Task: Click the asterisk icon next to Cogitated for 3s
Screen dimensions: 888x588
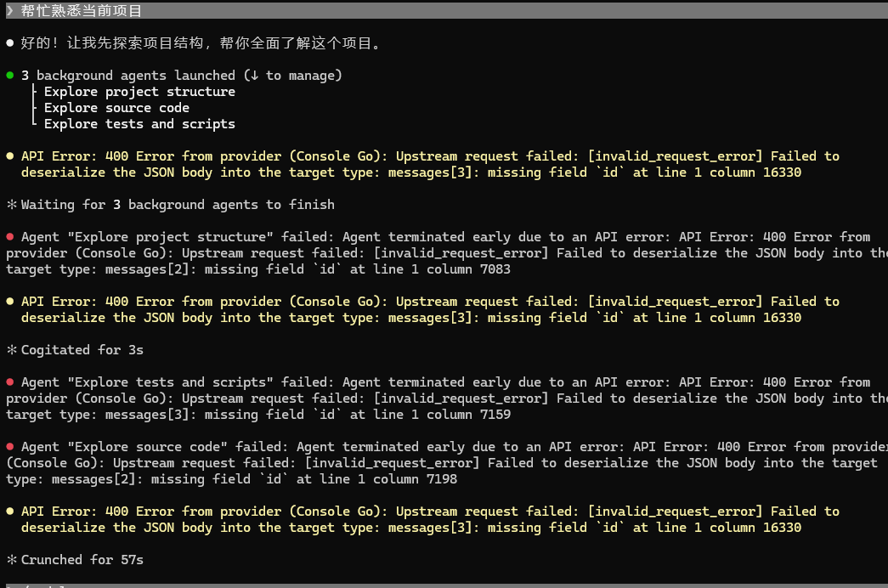Action: click(11, 349)
